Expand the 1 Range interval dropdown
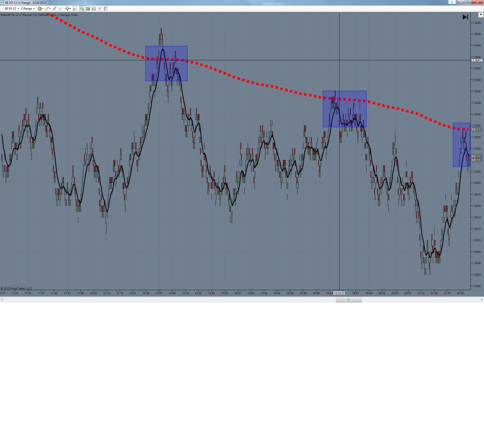The image size is (484, 448). click(x=28, y=9)
